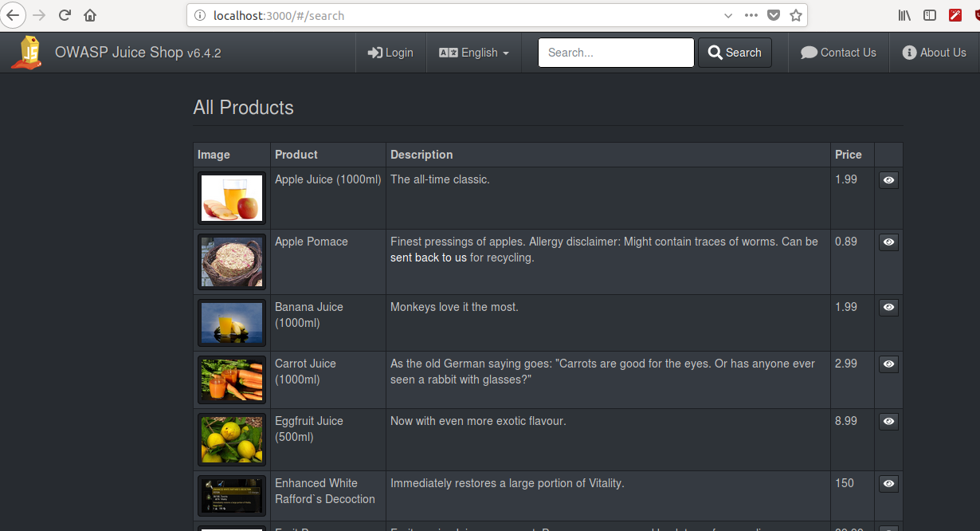Click eye icon for Carrot Juice row

[x=888, y=364]
